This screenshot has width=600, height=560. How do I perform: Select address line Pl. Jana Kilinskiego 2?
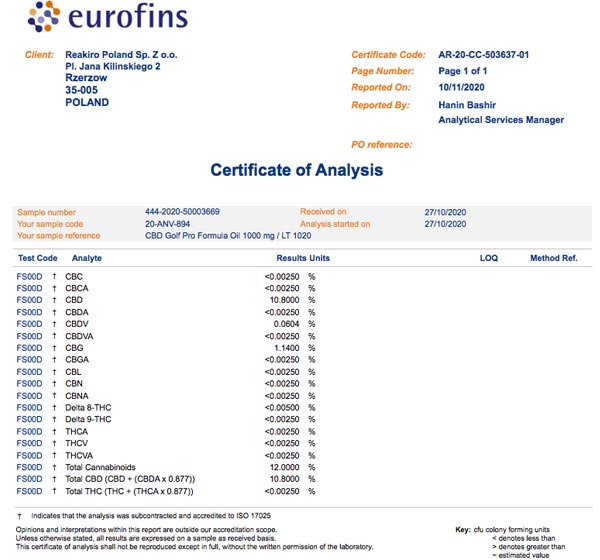tap(112, 67)
